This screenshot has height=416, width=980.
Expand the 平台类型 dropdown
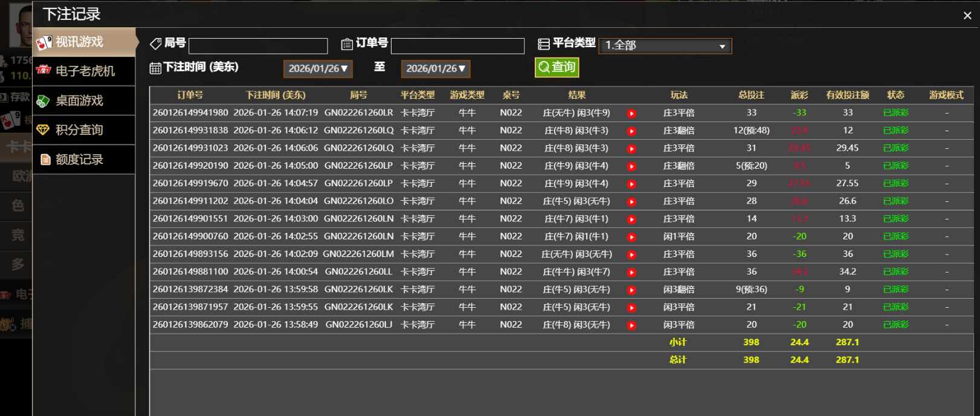tap(665, 46)
